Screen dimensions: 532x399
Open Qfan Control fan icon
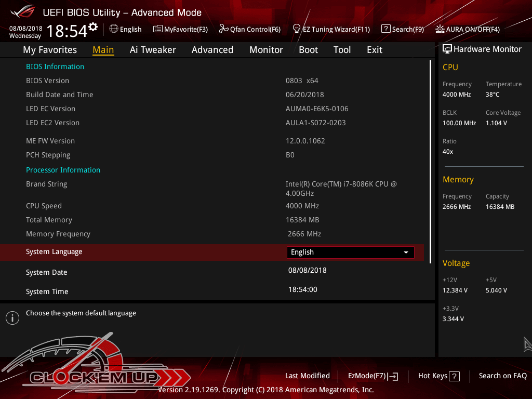click(x=223, y=29)
